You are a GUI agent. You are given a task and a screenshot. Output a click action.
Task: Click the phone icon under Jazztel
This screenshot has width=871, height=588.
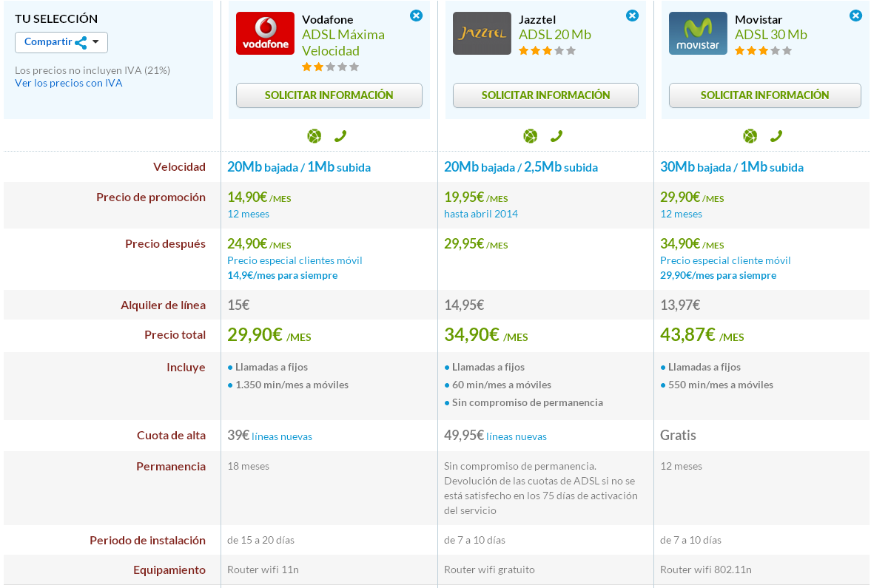pyautogui.click(x=556, y=136)
